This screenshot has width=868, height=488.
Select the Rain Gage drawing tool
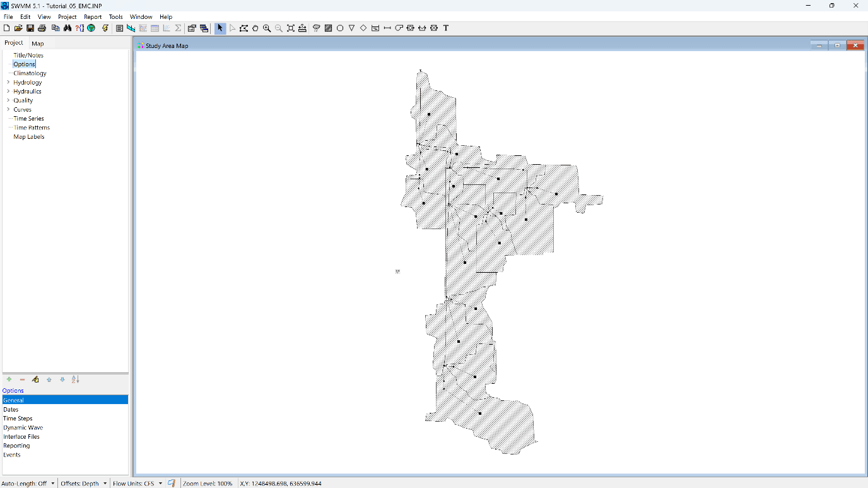(x=317, y=28)
